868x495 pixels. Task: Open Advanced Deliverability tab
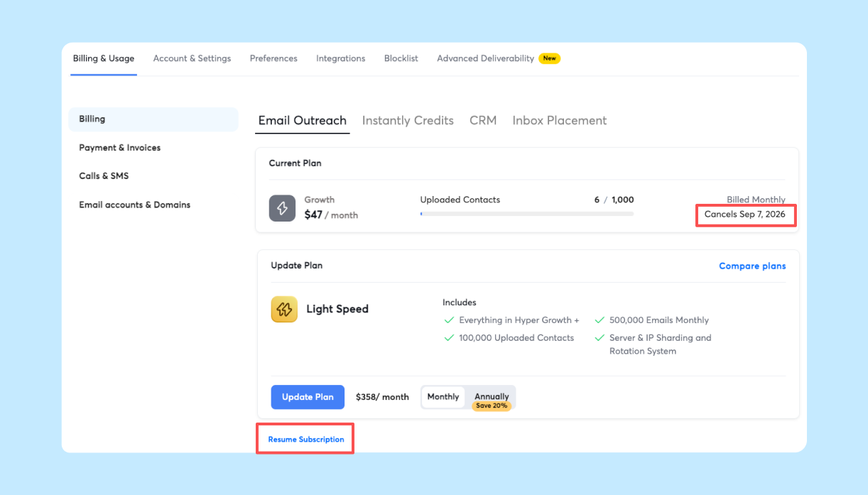(485, 58)
